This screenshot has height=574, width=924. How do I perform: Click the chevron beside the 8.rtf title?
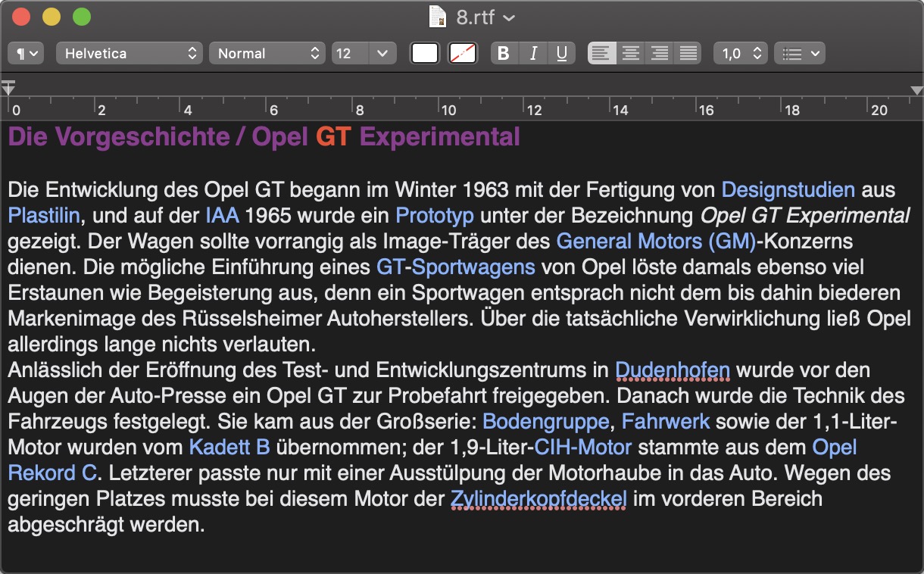(509, 17)
